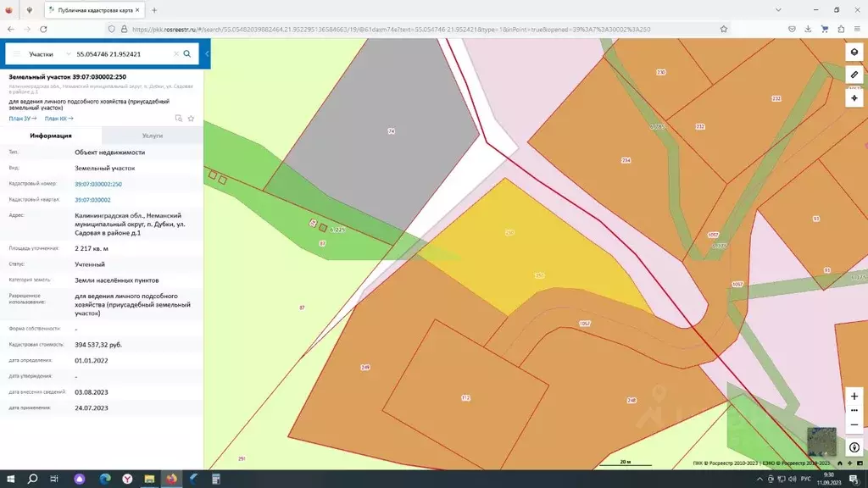Click the home icon at the map bottom
Image resolution: width=868 pixels, height=488 pixels.
(840, 463)
